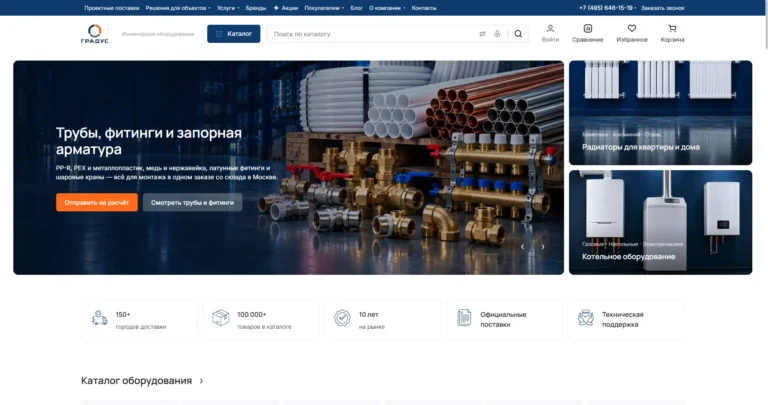
Task: Go to next banner slide arrow
Action: pos(543,247)
